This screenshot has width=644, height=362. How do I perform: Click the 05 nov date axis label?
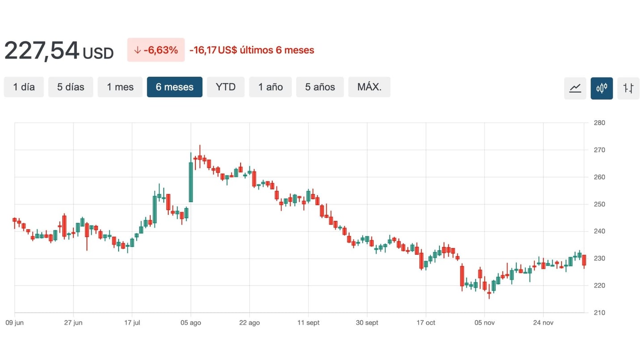point(484,323)
